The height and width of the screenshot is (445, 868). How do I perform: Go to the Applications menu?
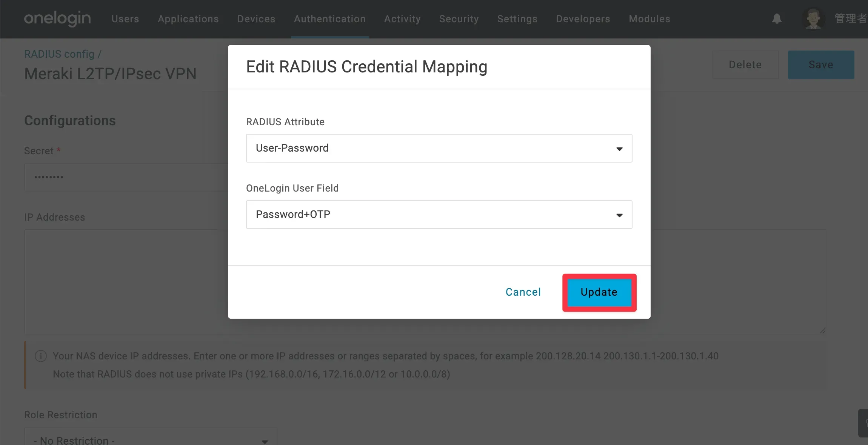point(188,19)
